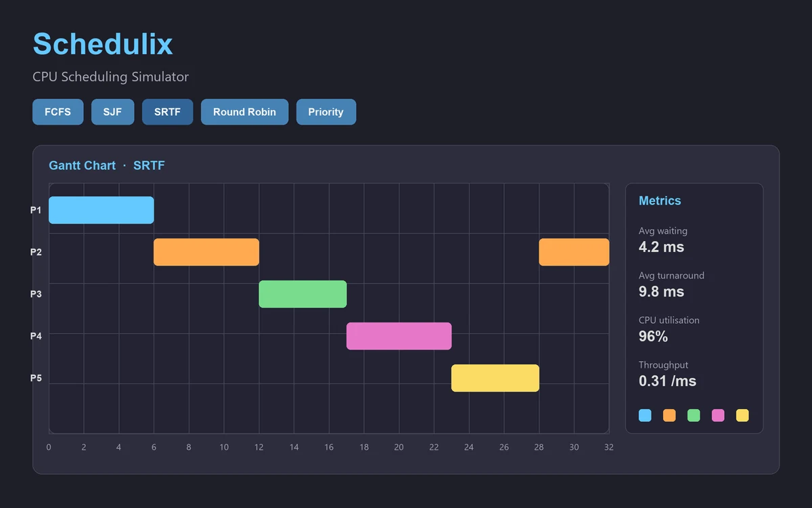Click the 16 tick on time axis

tap(329, 447)
